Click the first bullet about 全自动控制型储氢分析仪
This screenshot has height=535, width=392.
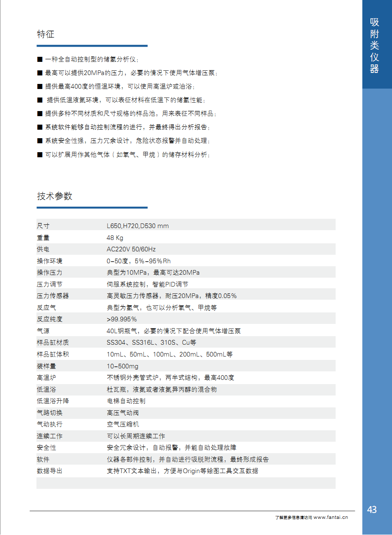click(x=92, y=60)
